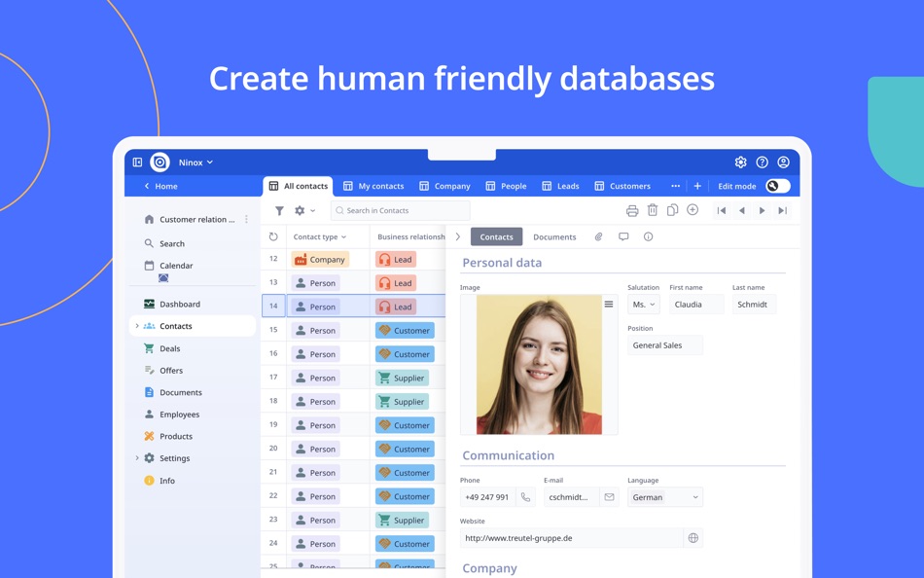Screen dimensions: 924x578
Task: Switch to People tab
Action: pyautogui.click(x=506, y=186)
